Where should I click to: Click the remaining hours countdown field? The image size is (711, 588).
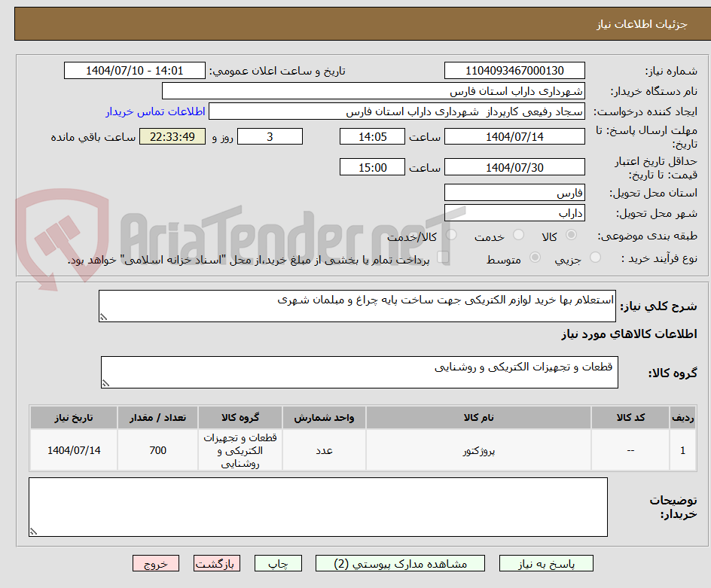tap(172, 136)
